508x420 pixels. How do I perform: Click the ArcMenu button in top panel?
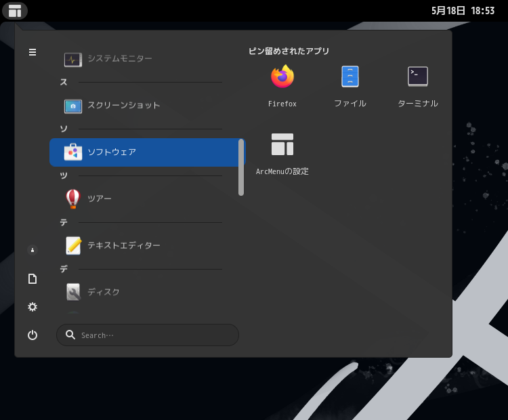click(15, 10)
